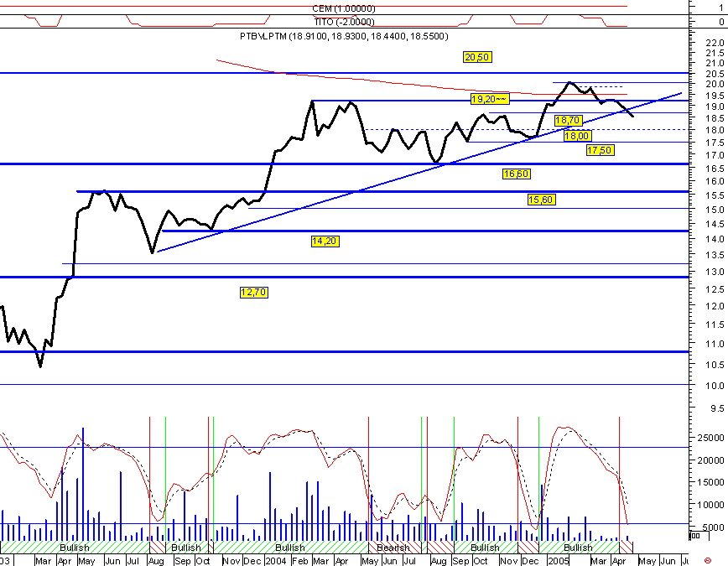Select the 18.5 value on price axis
This screenshot has width=728, height=566.
715,119
